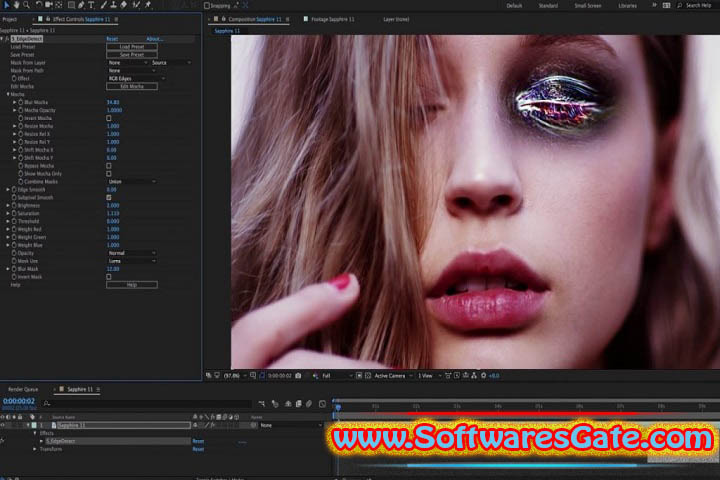Toggle Motion Blur icon in timeline header
Image resolution: width=720 pixels, height=480 pixels.
pos(309,404)
